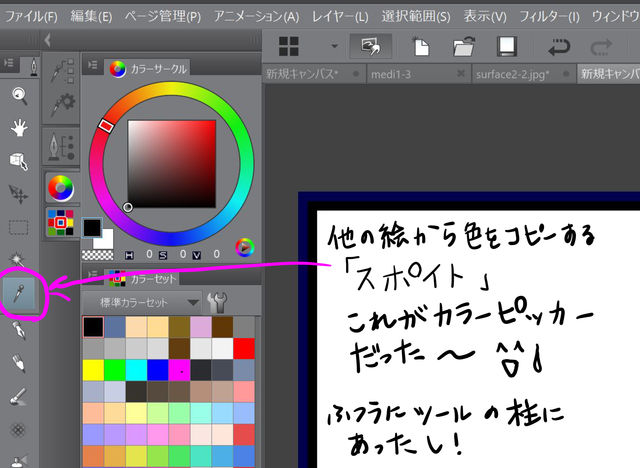This screenshot has height=468, width=640.
Task: Click the Undo arrow icon
Action: (x=559, y=47)
